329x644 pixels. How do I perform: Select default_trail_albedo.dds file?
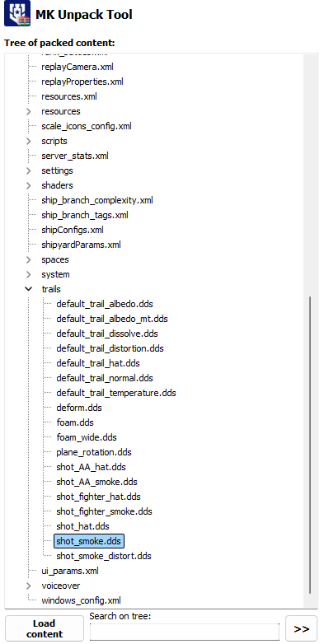(105, 304)
